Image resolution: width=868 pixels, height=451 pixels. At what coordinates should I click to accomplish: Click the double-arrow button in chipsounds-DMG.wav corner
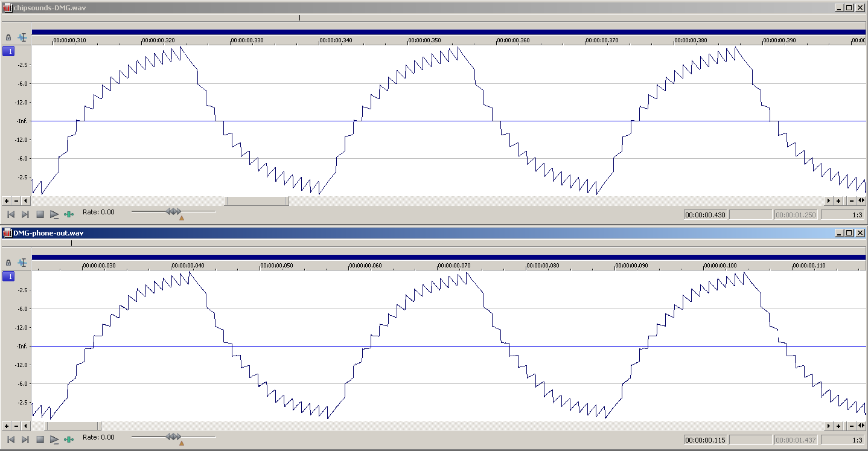pos(861,201)
